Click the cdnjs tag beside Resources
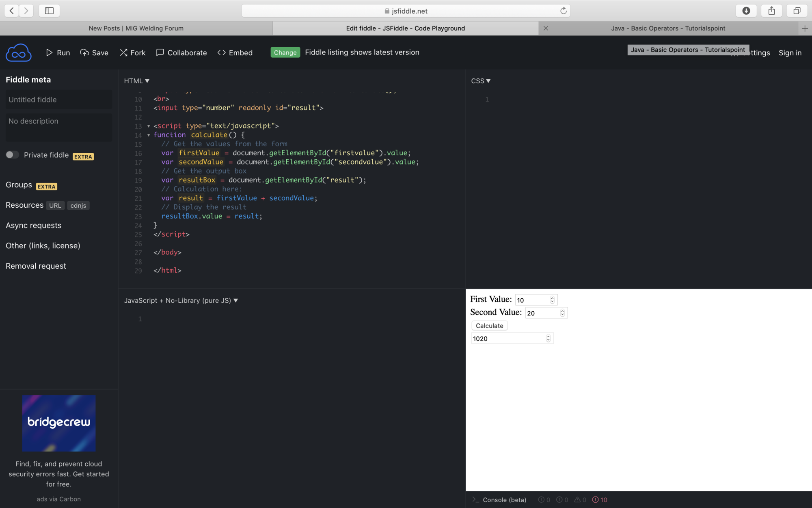 78,206
